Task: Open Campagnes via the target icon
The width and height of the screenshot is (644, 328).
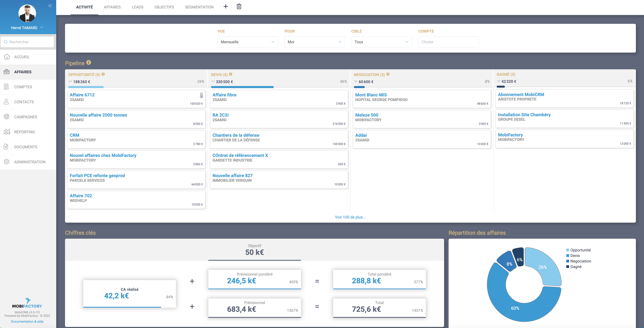Action: point(7,117)
